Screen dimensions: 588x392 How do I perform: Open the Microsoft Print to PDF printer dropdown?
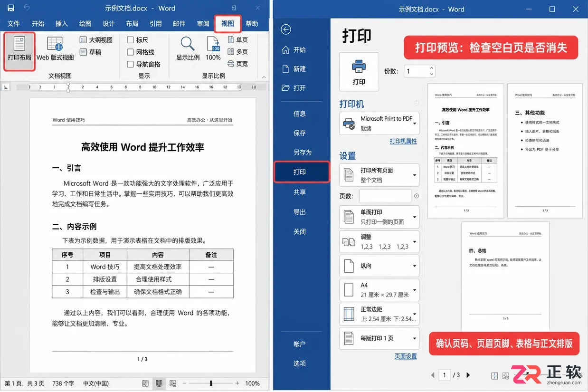pos(379,124)
